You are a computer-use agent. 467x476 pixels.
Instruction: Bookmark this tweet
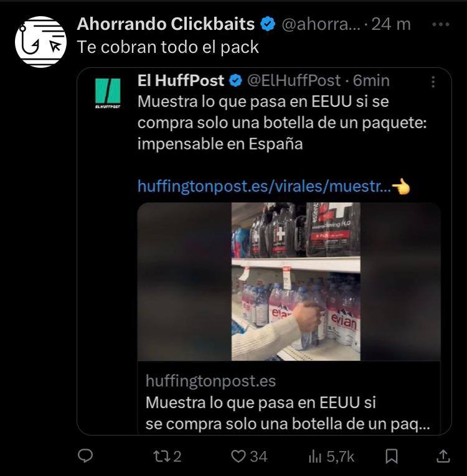point(391,456)
